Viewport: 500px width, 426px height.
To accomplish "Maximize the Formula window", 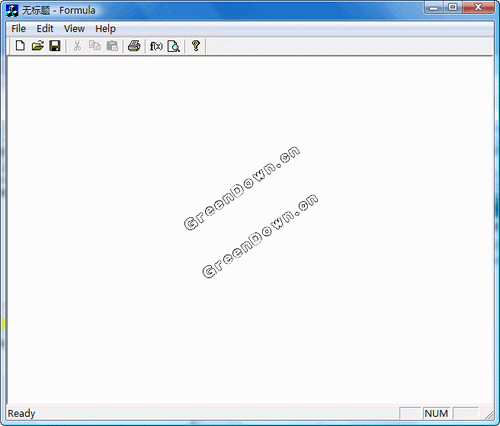I will click(x=453, y=7).
